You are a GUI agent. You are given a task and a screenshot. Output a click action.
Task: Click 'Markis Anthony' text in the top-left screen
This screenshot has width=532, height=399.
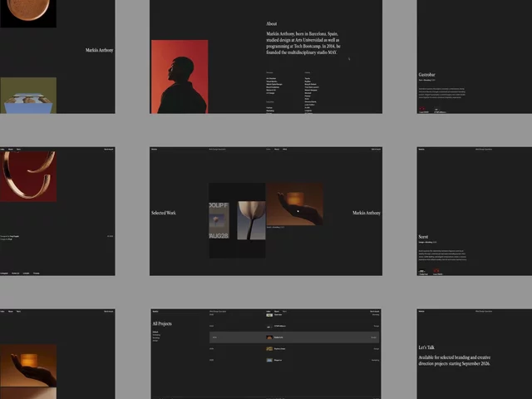(100, 50)
